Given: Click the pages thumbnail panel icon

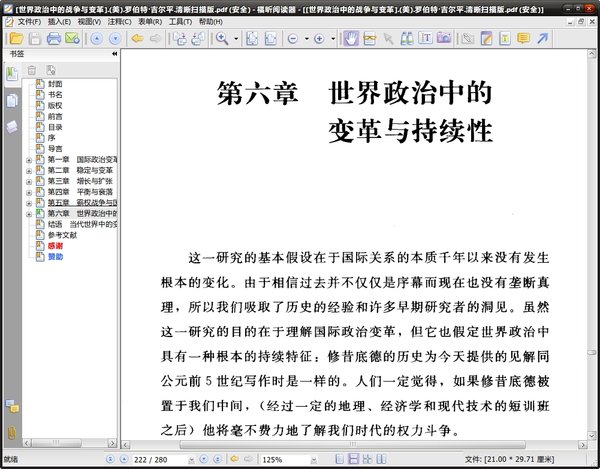Looking at the screenshot, I should click(12, 101).
